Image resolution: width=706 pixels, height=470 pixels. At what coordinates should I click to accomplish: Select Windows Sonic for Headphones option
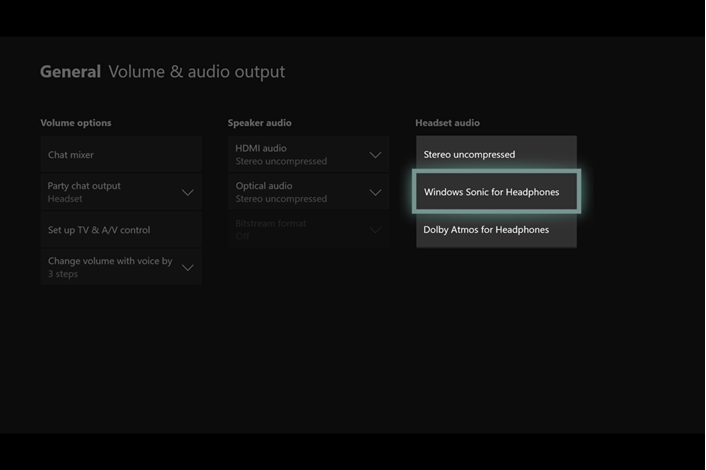pyautogui.click(x=496, y=192)
